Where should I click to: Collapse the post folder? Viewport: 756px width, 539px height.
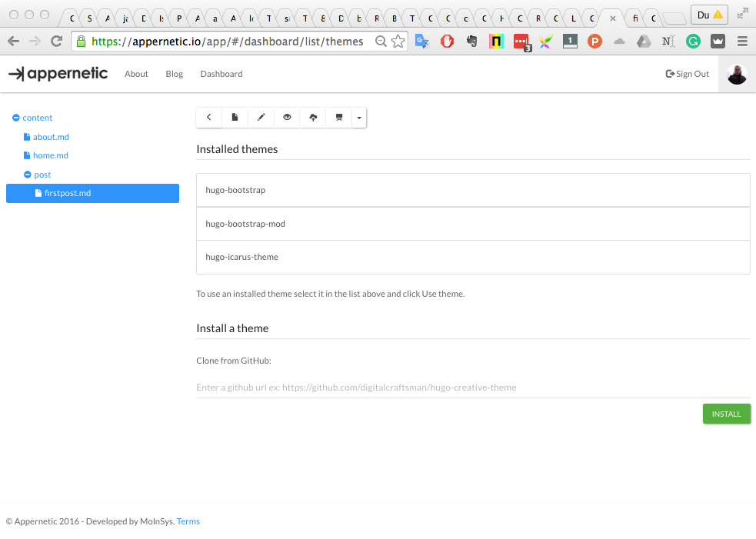coord(28,175)
